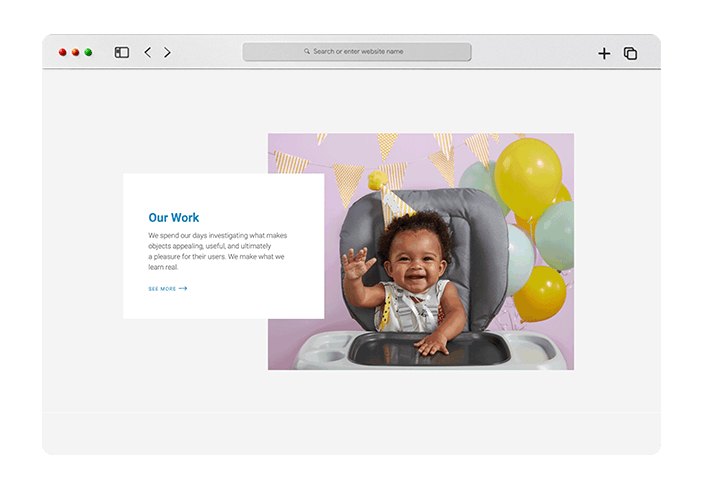This screenshot has width=704, height=492.
Task: Show the tab overview with the overlapping squares icon
Action: point(630,54)
